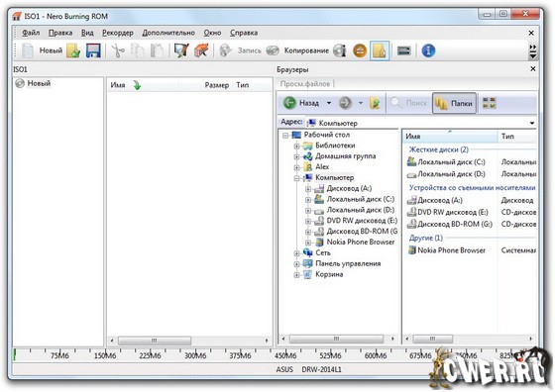
Task: Click the Новый toolbar button
Action: 42,50
